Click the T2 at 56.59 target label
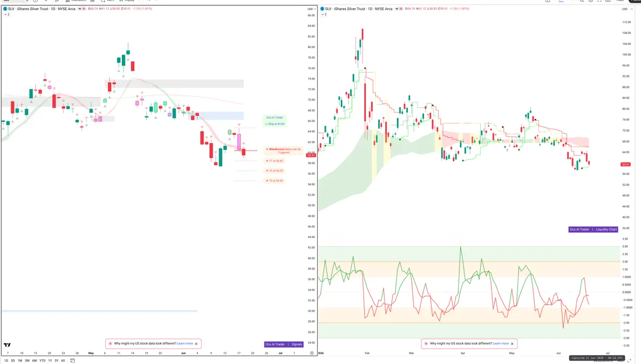The height and width of the screenshot is (364, 641). click(x=275, y=171)
